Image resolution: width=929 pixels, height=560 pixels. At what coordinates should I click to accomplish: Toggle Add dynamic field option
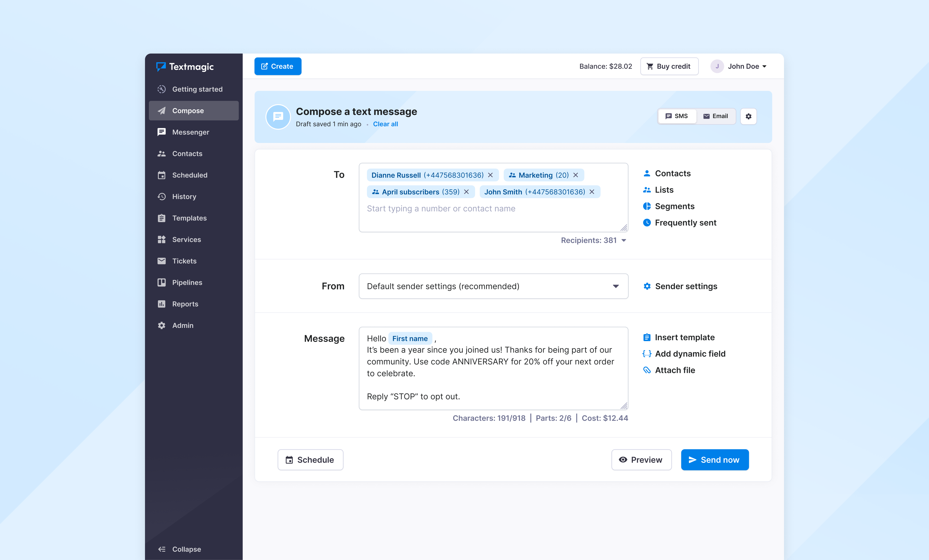[x=690, y=354]
